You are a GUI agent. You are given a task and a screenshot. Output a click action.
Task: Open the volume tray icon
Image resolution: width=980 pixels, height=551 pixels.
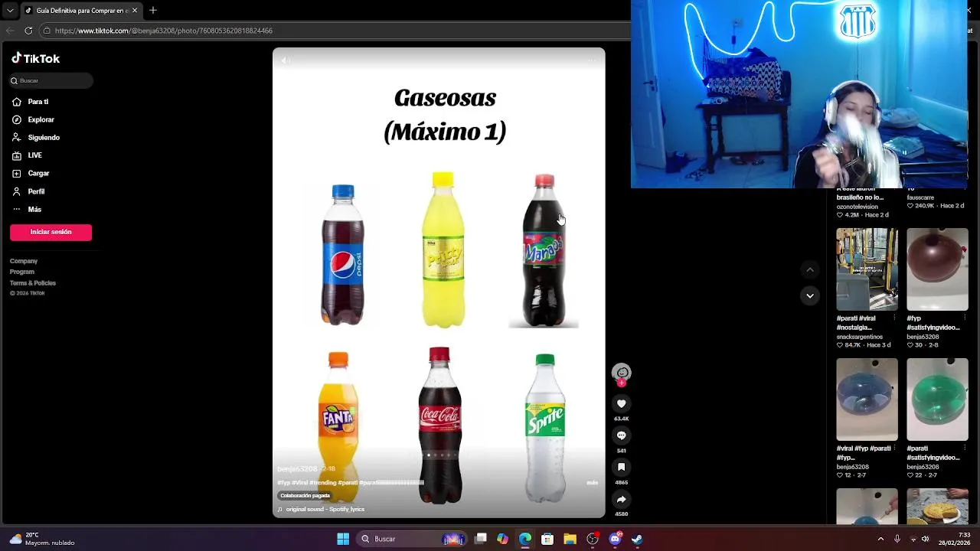point(925,539)
